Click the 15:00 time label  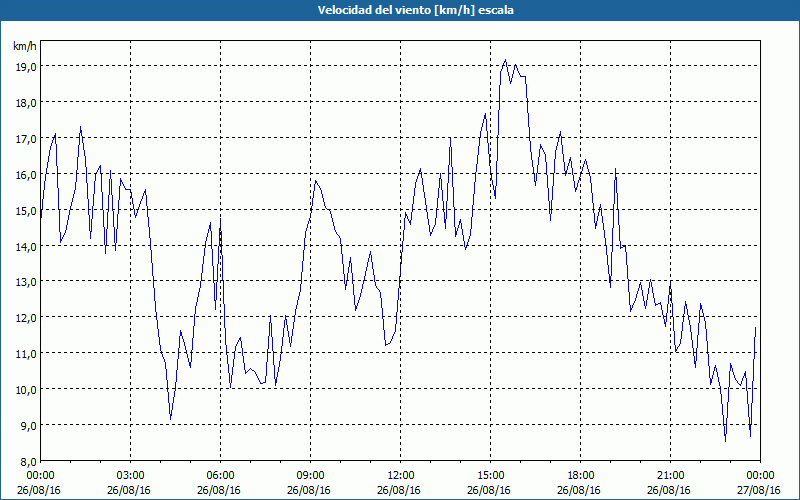tap(490, 475)
